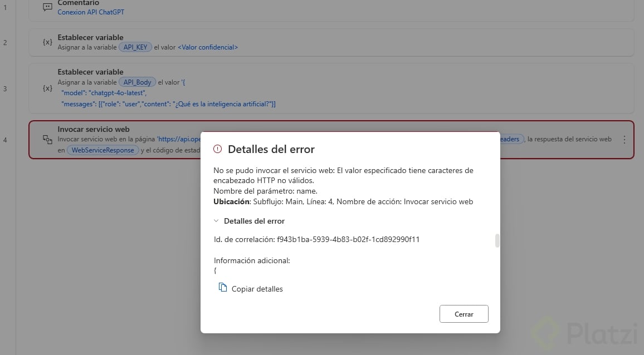This screenshot has height=355, width=644.
Task: Click the Conexion API ChatGPT comment text
Action: 91,12
